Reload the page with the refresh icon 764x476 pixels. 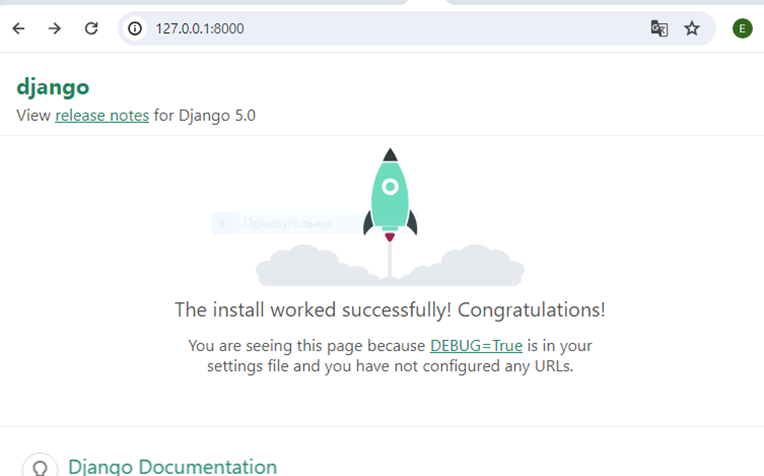coord(91,29)
